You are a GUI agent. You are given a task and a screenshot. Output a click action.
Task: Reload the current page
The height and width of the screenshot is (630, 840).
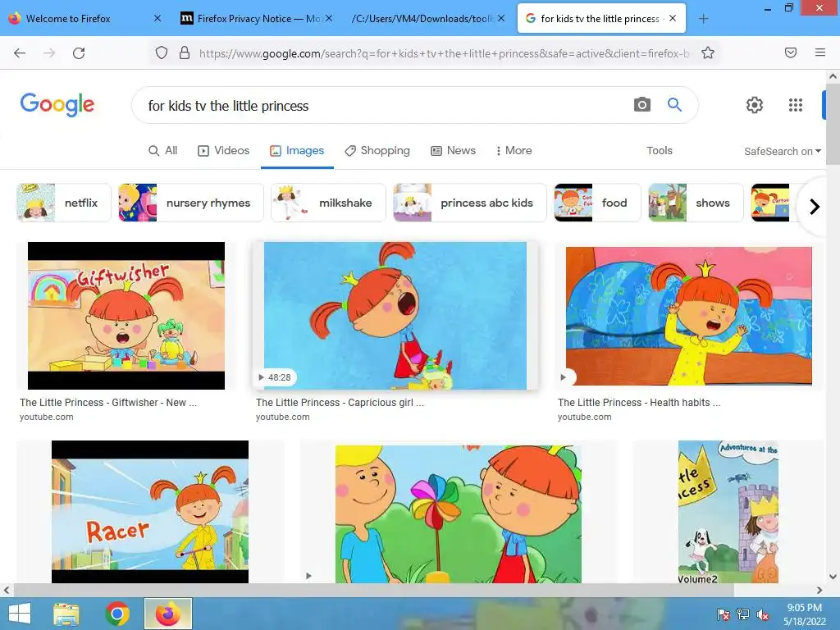[x=79, y=53]
